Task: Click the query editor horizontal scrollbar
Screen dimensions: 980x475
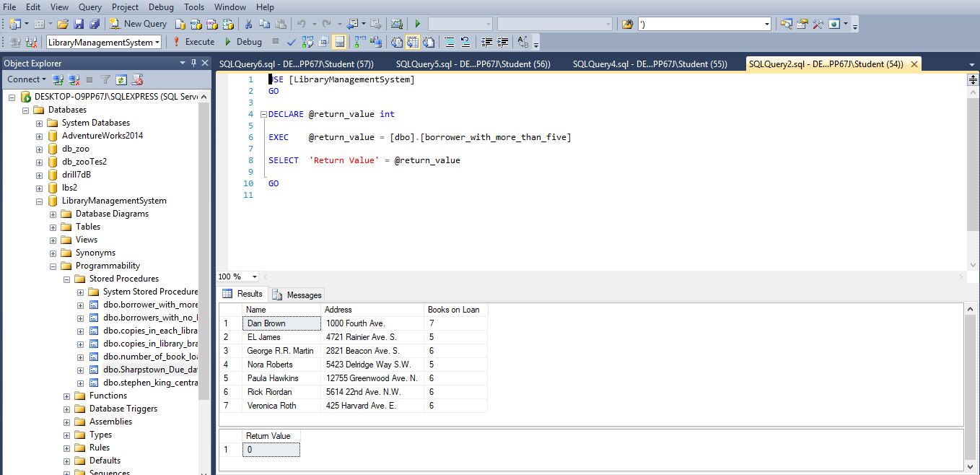Action: click(x=613, y=277)
